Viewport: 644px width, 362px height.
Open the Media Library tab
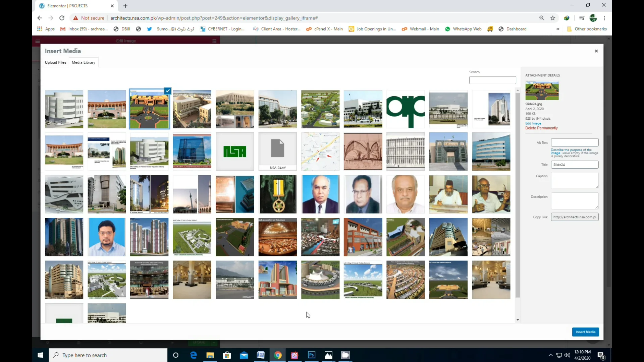(84, 62)
